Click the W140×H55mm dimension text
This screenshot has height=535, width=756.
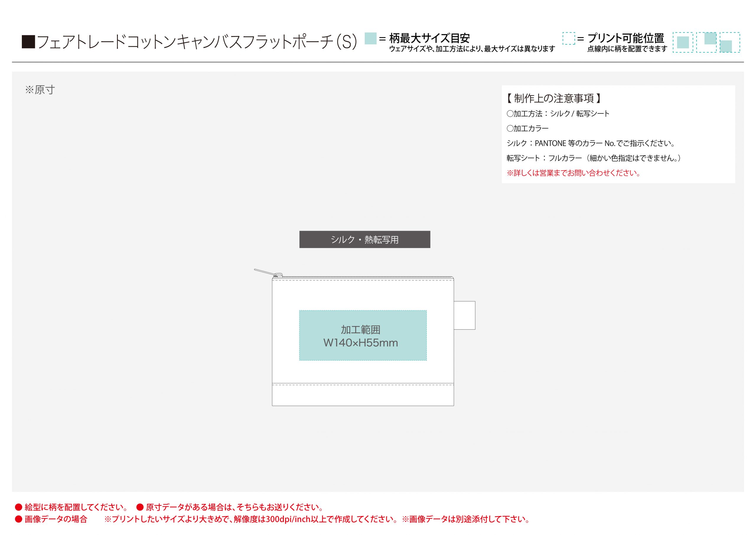click(x=361, y=343)
